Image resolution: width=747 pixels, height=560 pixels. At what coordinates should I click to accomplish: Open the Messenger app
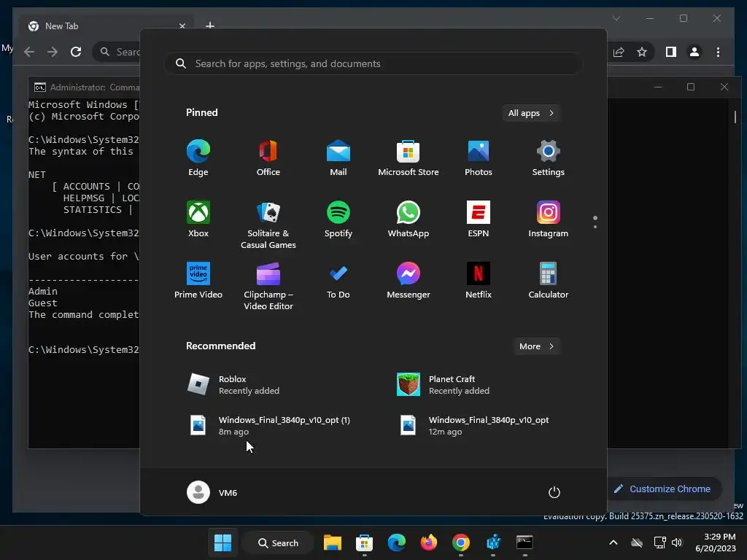coord(409,281)
